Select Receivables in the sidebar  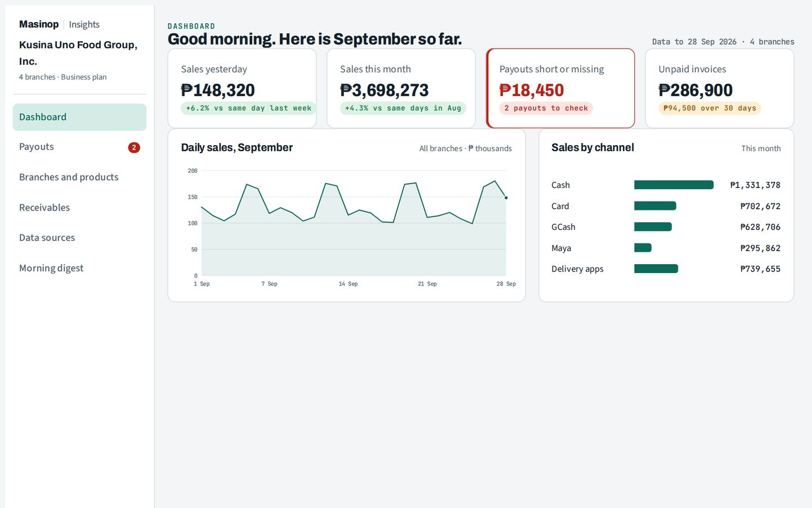[80, 208]
